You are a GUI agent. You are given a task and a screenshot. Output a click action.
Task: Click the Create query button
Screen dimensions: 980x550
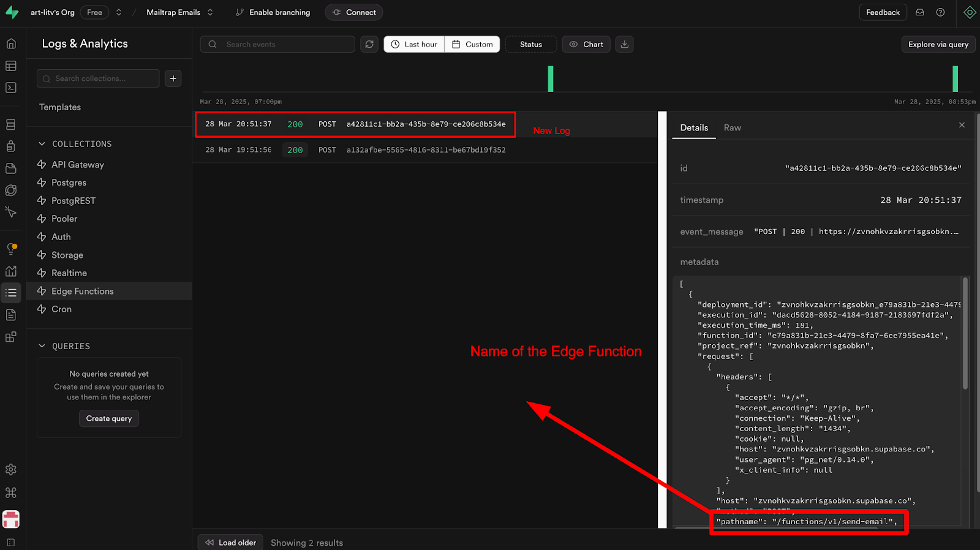(x=109, y=418)
